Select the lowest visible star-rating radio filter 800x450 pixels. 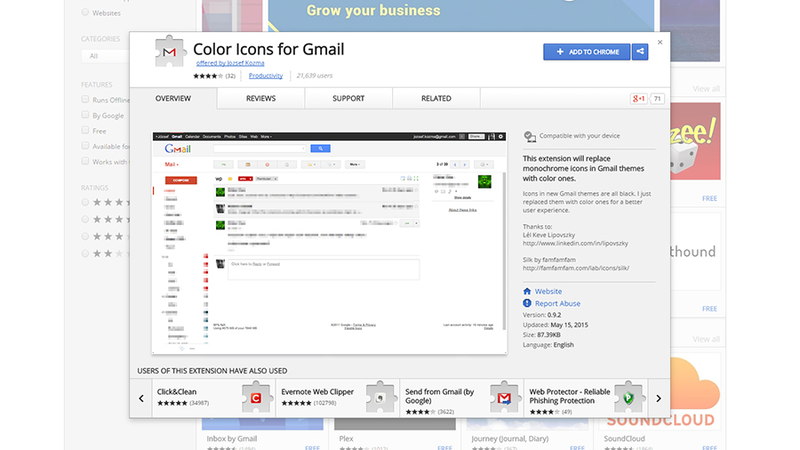tap(85, 253)
